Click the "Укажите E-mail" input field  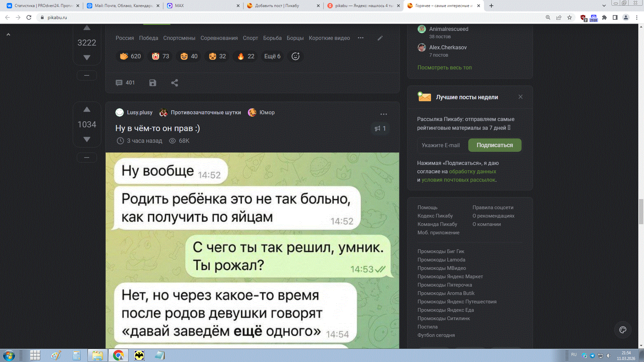point(442,145)
